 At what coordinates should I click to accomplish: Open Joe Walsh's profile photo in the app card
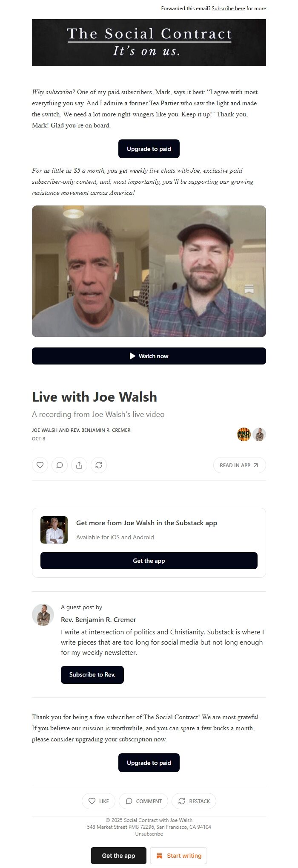pos(54,530)
